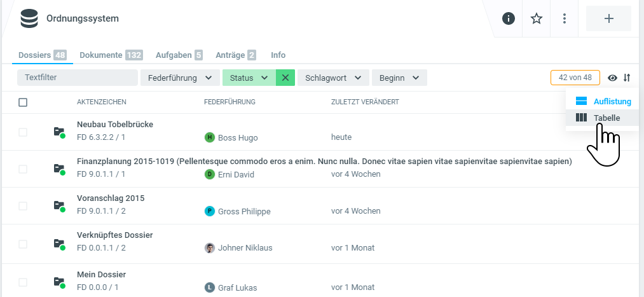644x297 pixels.
Task: Click the sort arrows icon
Action: click(x=627, y=78)
